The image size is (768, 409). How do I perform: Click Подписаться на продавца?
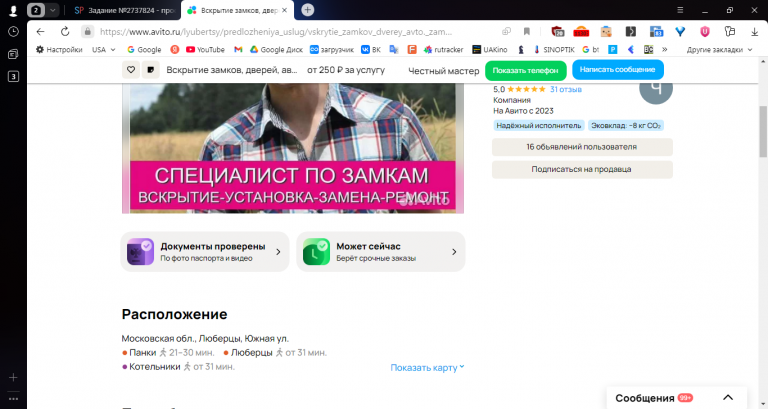pyautogui.click(x=582, y=169)
